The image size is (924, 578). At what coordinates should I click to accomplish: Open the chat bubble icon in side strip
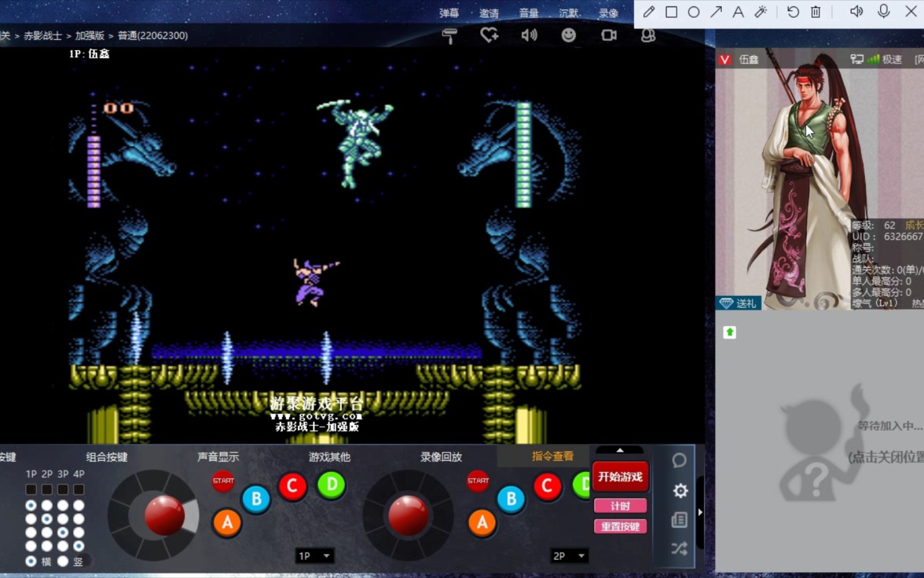click(x=679, y=460)
